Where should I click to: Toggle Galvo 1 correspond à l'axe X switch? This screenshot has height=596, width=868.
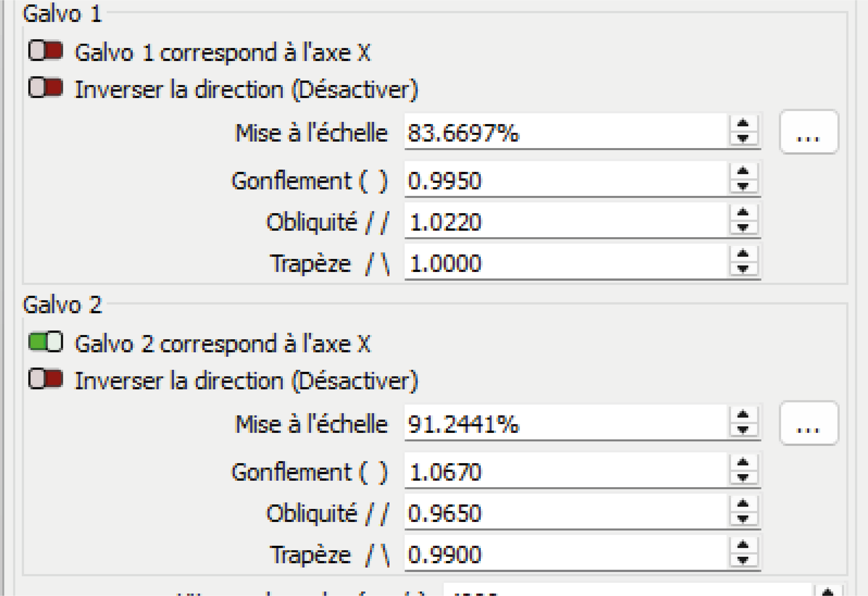(46, 50)
